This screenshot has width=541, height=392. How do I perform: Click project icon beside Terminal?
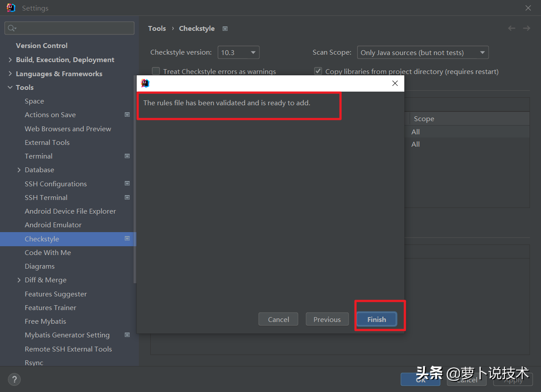pos(127,156)
